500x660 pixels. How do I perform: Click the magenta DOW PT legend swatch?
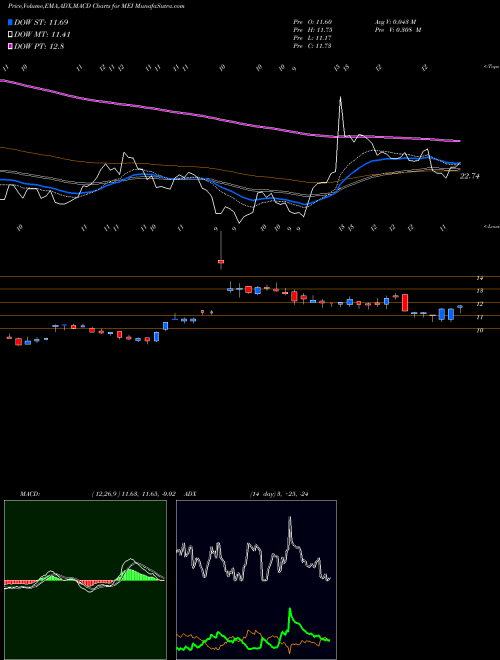11,47
